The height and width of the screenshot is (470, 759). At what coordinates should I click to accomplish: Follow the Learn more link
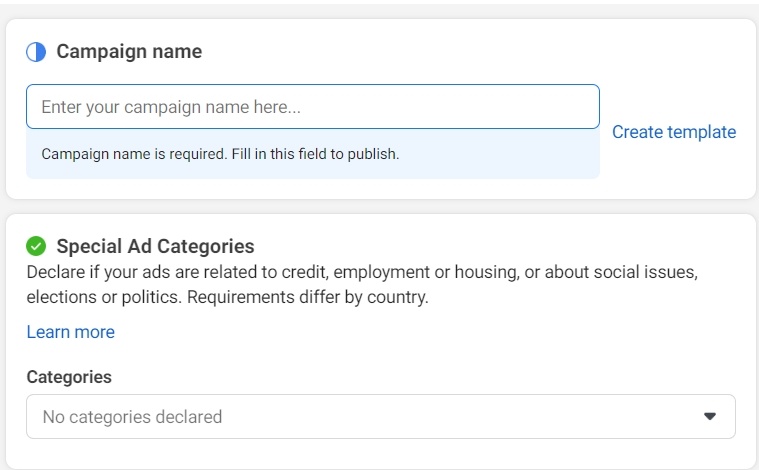point(71,332)
